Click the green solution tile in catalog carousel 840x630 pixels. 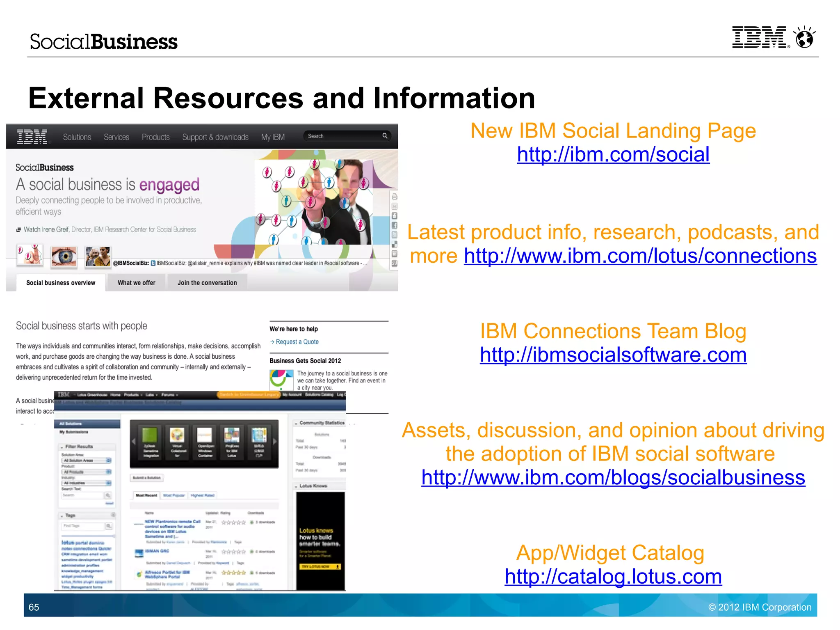pyautogui.click(x=150, y=435)
